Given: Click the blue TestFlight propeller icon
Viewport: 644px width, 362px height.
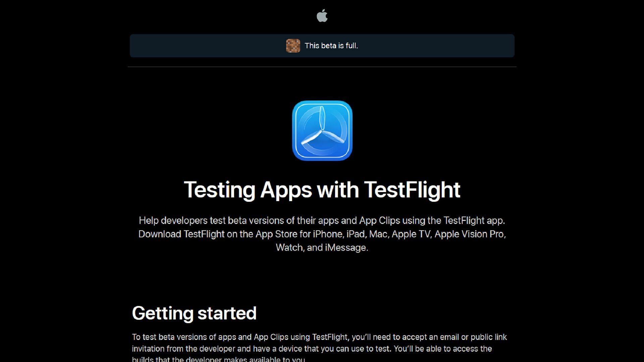Looking at the screenshot, I should pos(322,130).
